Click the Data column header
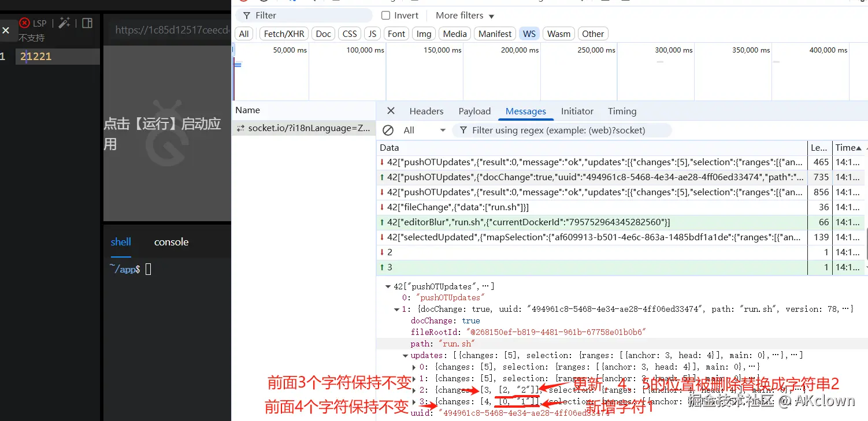Screen dimensions: 868x421 point(592,148)
